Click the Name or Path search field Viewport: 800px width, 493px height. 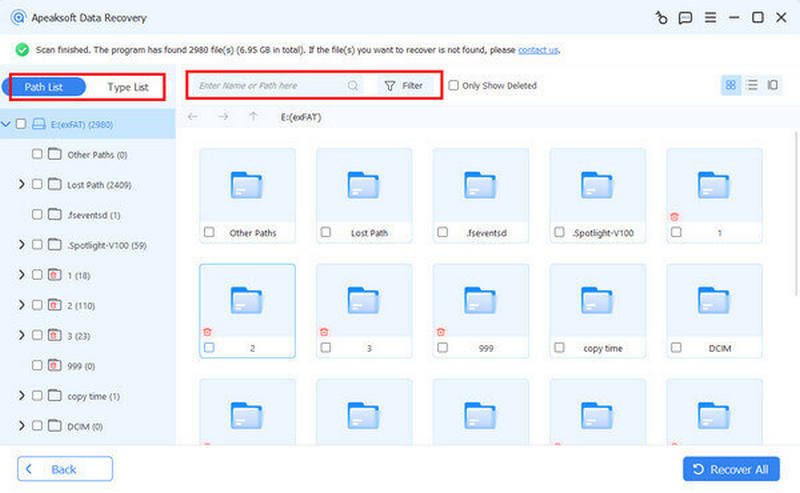pos(270,86)
